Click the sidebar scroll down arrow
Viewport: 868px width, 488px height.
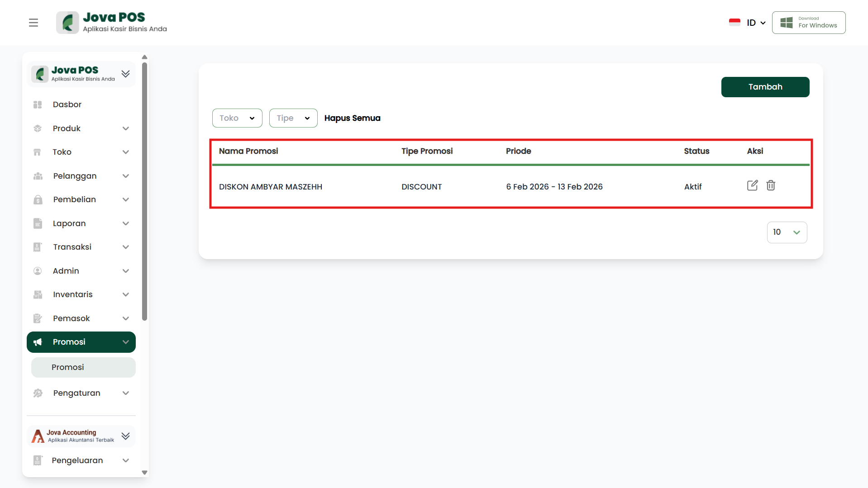click(145, 473)
